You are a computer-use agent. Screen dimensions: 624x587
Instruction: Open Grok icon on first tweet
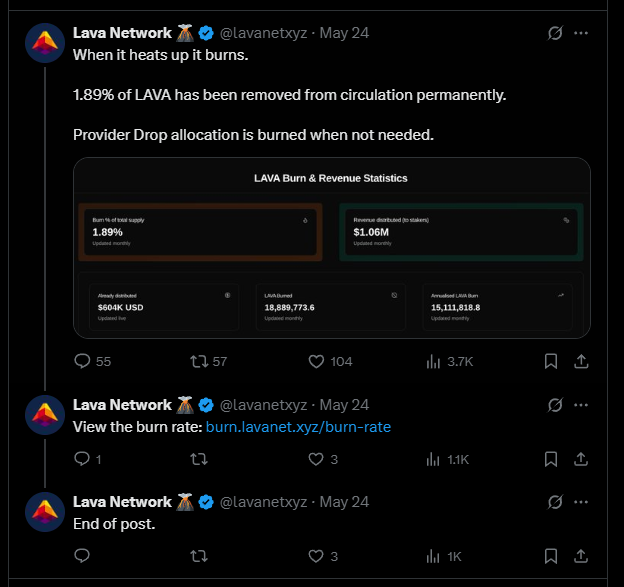click(x=555, y=33)
